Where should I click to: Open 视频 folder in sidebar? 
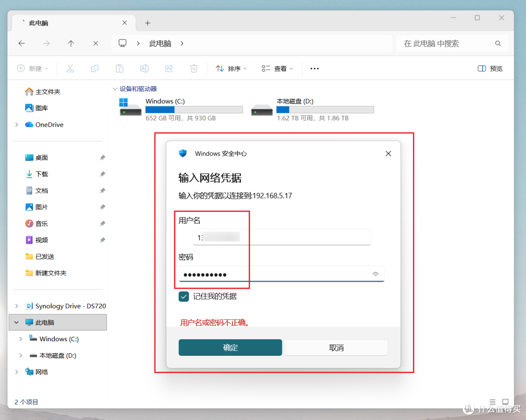(x=37, y=240)
